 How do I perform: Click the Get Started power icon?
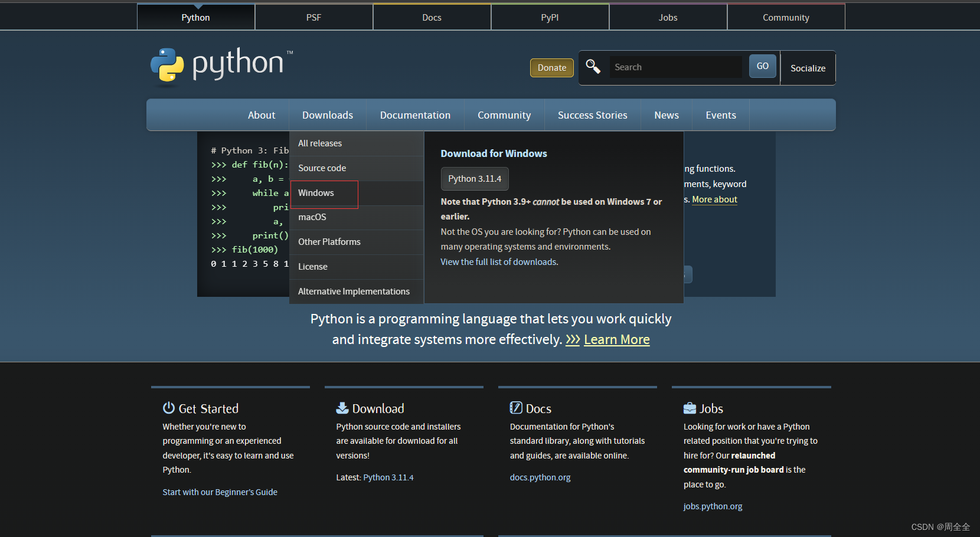pyautogui.click(x=169, y=408)
